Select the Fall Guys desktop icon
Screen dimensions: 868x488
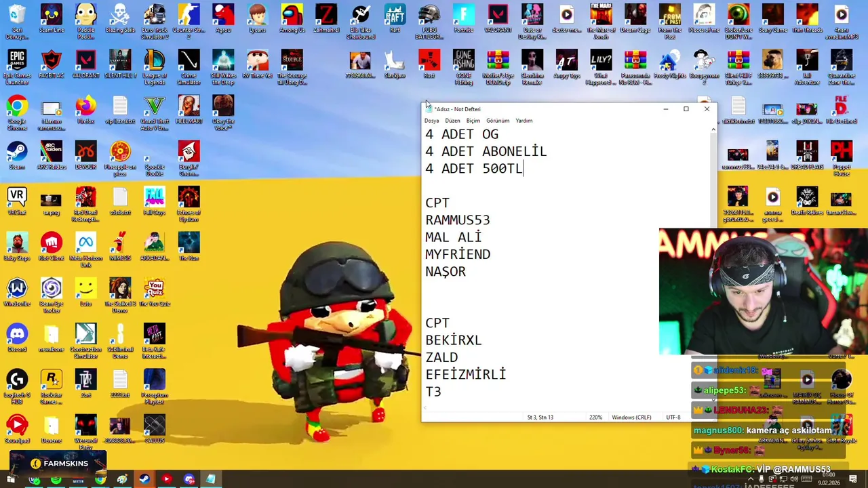[155, 201]
